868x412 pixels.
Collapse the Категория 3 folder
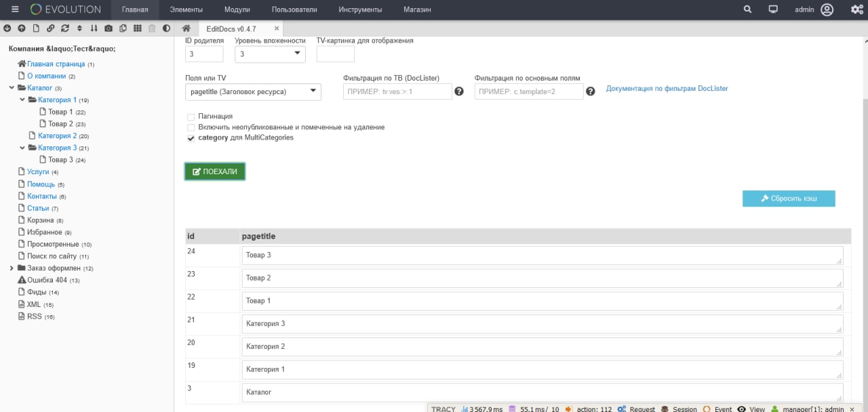pos(22,148)
